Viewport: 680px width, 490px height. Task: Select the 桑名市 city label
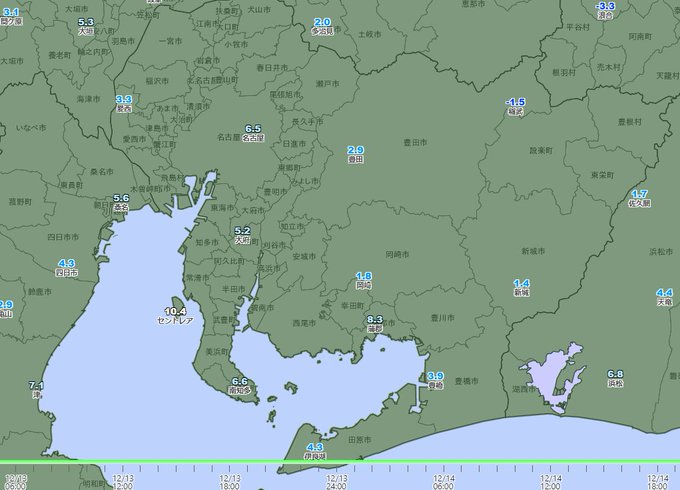pyautogui.click(x=101, y=172)
